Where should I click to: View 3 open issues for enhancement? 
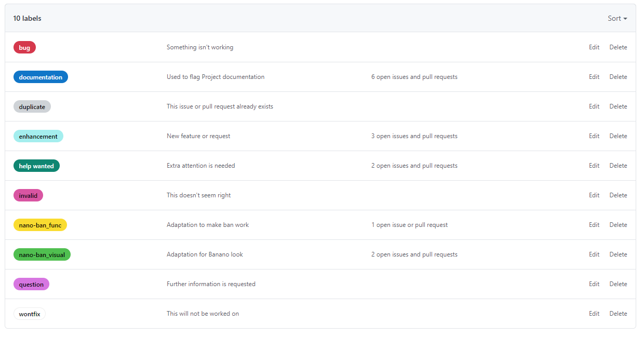(414, 136)
